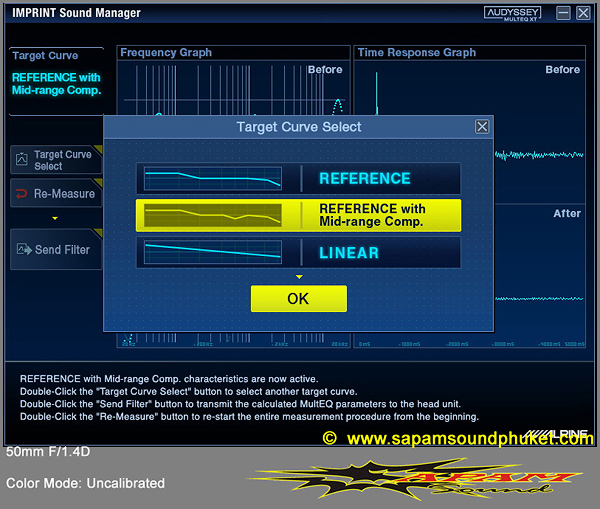Click the Alpine logo
The height and width of the screenshot is (509, 600).
(x=556, y=434)
